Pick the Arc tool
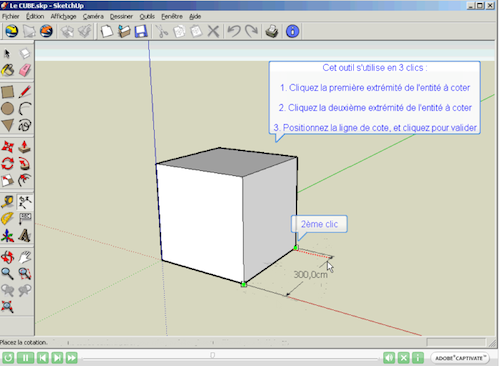Image resolution: width=500 pixels, height=366 pixels. [x=25, y=108]
